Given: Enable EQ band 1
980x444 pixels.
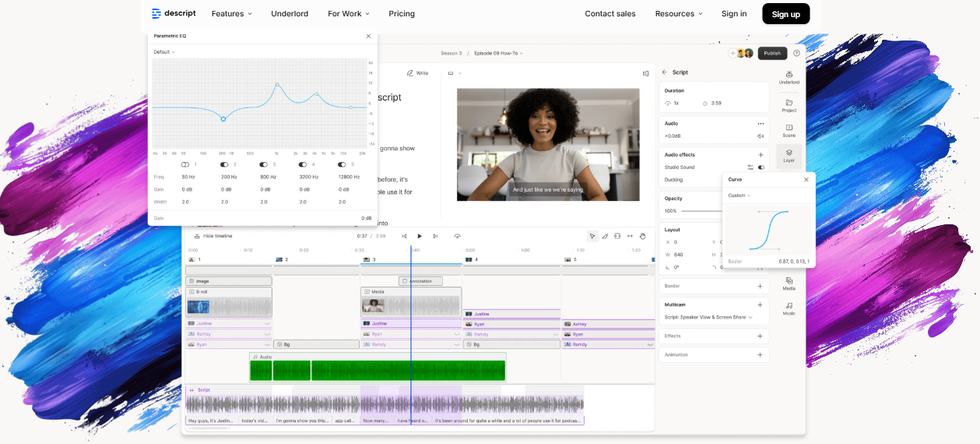Looking at the screenshot, I should [x=185, y=164].
